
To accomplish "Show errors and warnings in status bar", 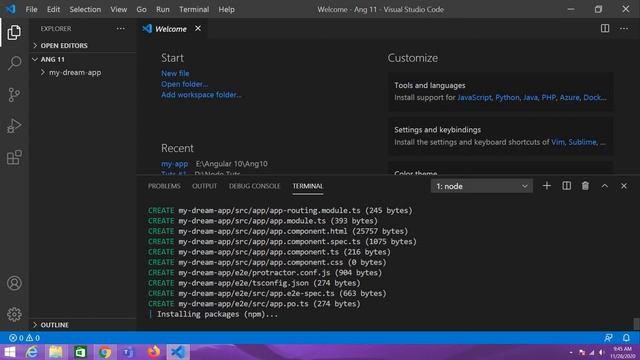I will 24,338.
